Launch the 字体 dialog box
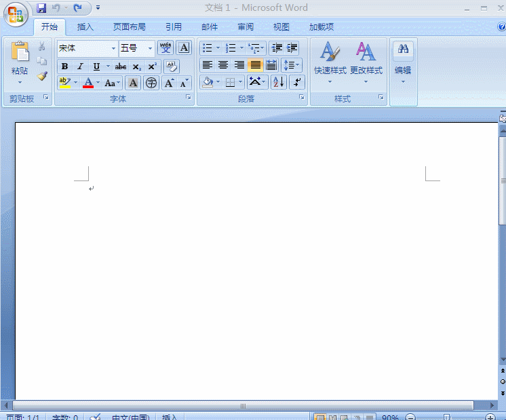The image size is (506, 420). point(189,97)
